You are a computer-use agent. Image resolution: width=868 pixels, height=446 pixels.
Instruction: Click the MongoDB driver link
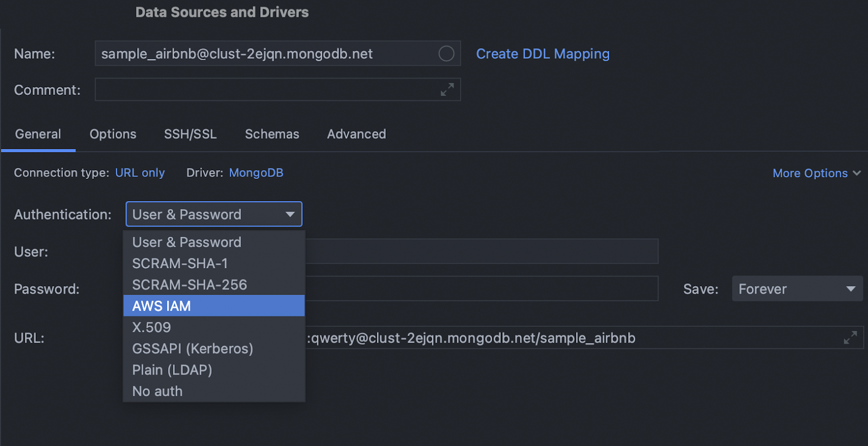coord(256,173)
